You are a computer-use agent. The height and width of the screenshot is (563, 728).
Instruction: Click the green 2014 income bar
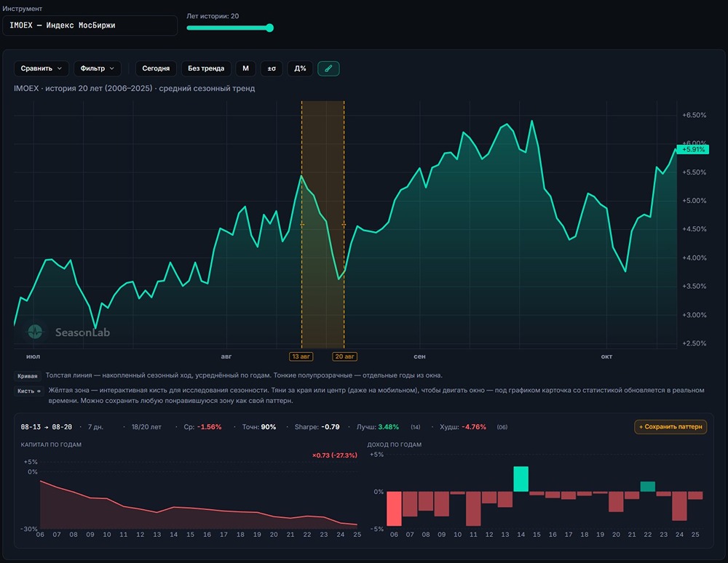[521, 479]
